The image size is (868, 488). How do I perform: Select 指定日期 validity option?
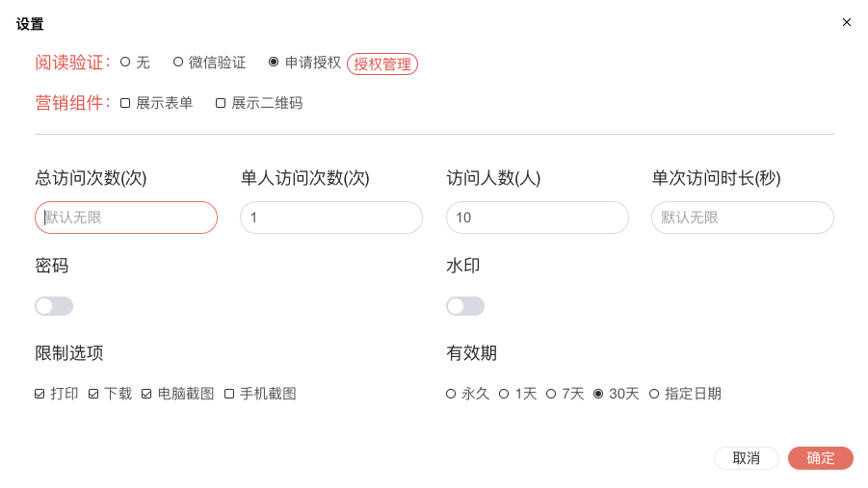[x=654, y=394]
